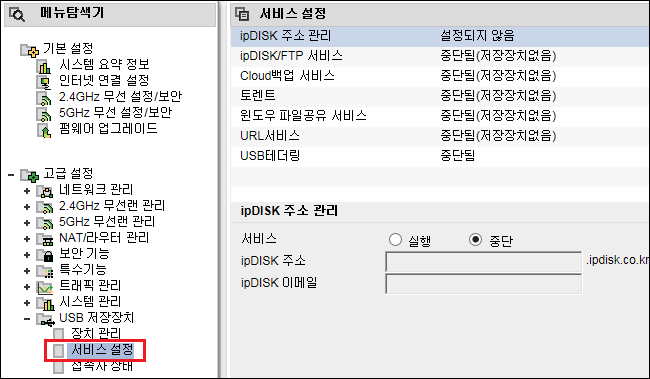
Task: Expand the 특수기능 node
Action: pyautogui.click(x=27, y=271)
